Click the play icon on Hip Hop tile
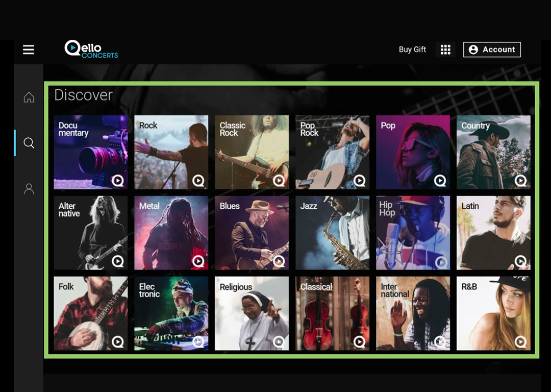551x392 pixels. click(x=441, y=262)
